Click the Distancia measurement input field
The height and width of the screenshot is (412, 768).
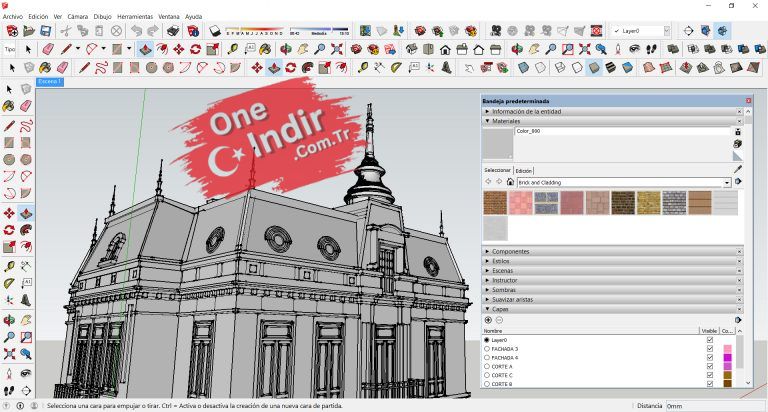click(x=715, y=406)
